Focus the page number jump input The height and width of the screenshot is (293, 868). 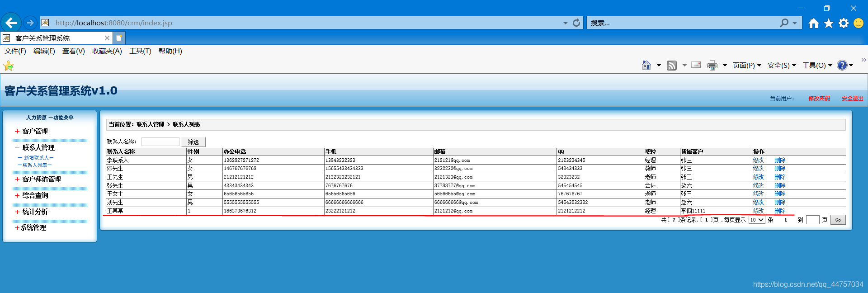point(813,220)
